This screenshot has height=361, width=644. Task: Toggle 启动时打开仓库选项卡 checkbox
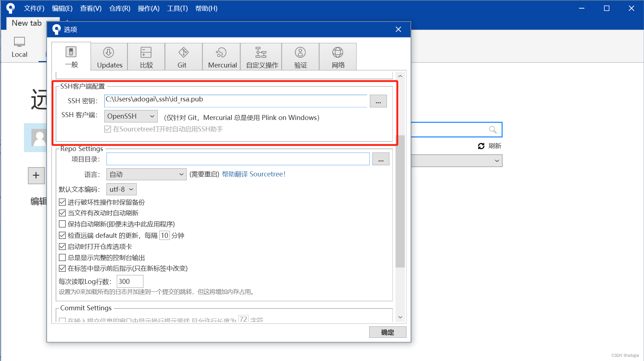point(62,246)
